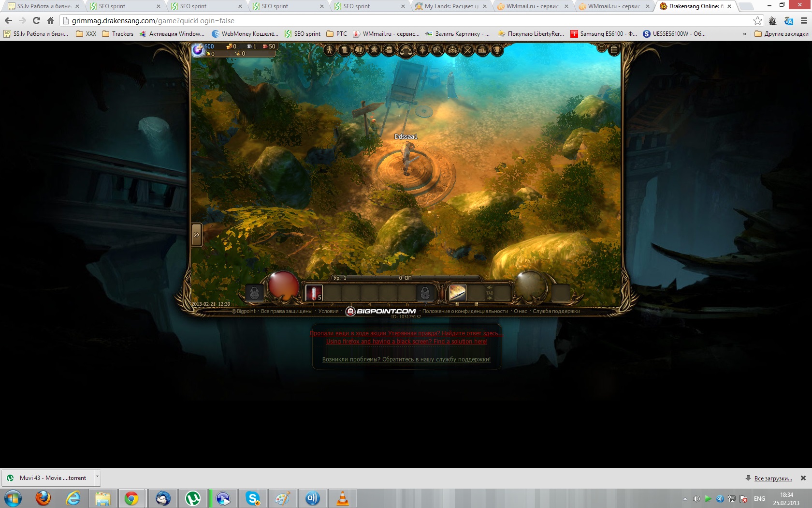
Task: Open the inventory bag icon in game toolbar
Action: click(x=389, y=50)
